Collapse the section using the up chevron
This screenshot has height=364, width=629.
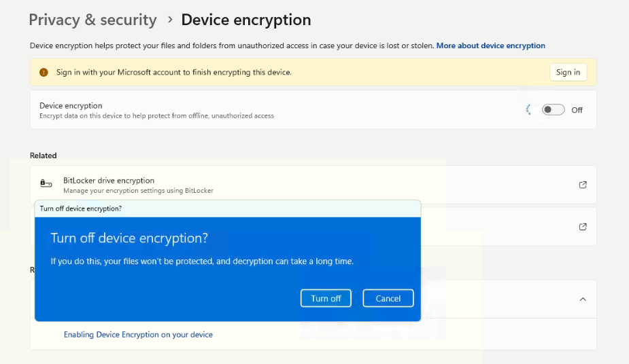(583, 299)
